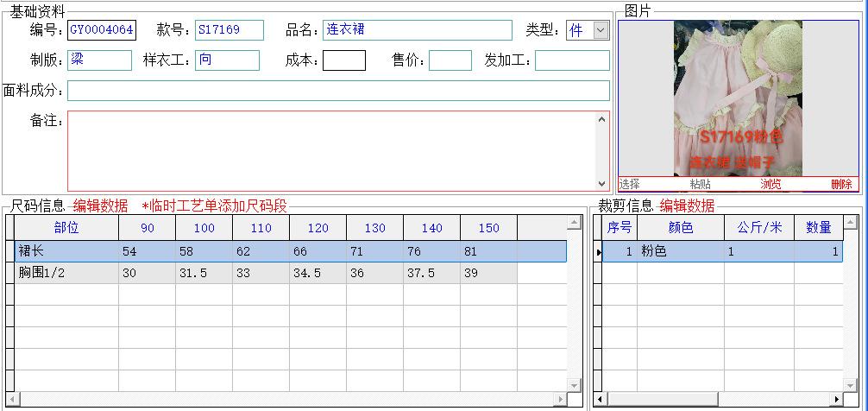Click cell 54 in 裙长 row
Screen dimensions: 868x411
click(148, 251)
